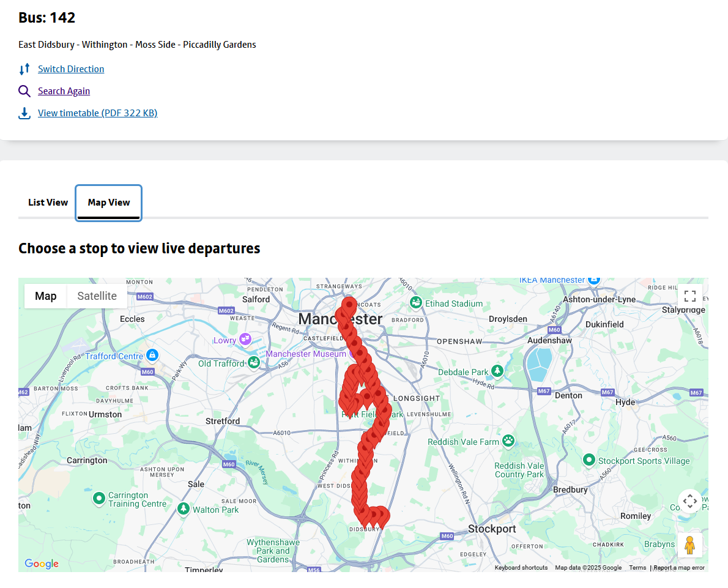Follow the Search Again link
The width and height of the screenshot is (728, 588).
click(64, 91)
